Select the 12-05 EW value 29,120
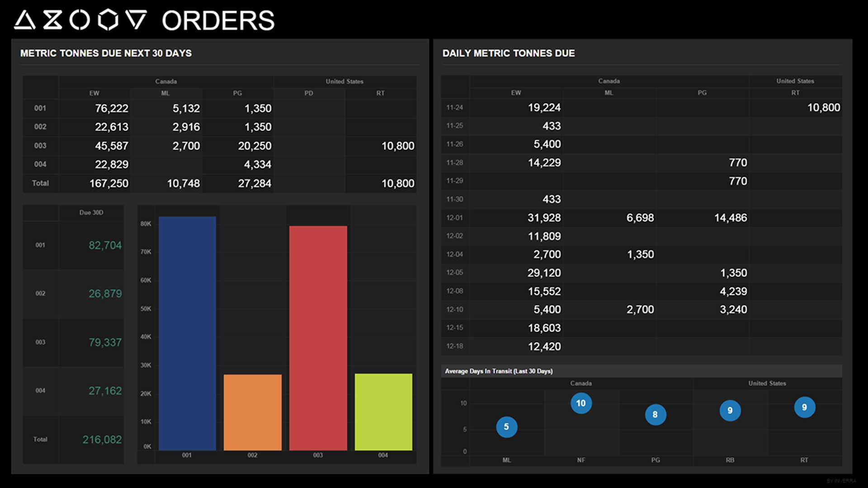The width and height of the screenshot is (868, 488). pos(544,273)
